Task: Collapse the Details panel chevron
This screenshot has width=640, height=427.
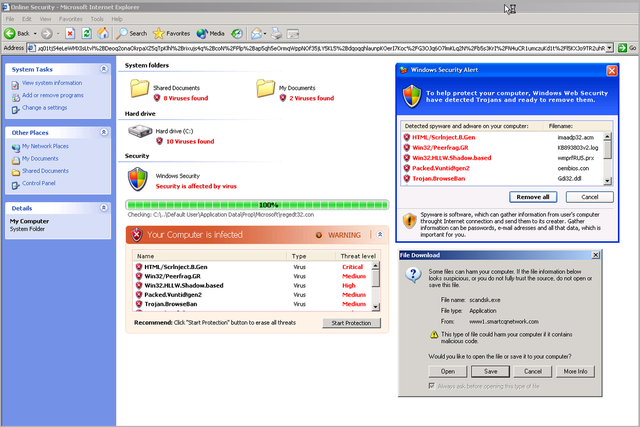Action: point(103,208)
